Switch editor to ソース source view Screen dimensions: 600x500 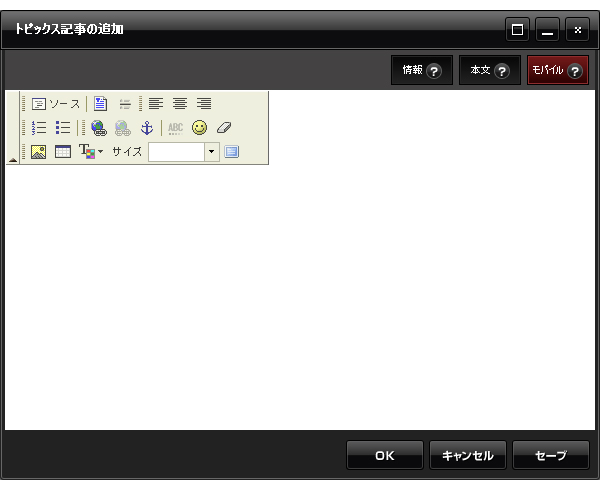pyautogui.click(x=56, y=104)
